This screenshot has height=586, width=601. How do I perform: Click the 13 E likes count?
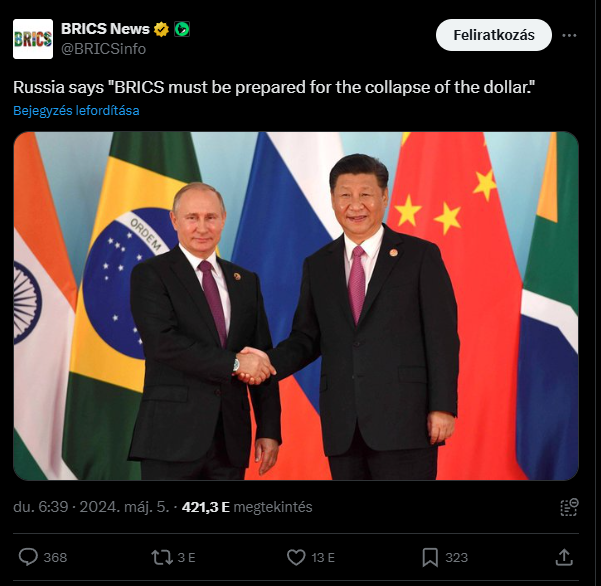point(323,558)
